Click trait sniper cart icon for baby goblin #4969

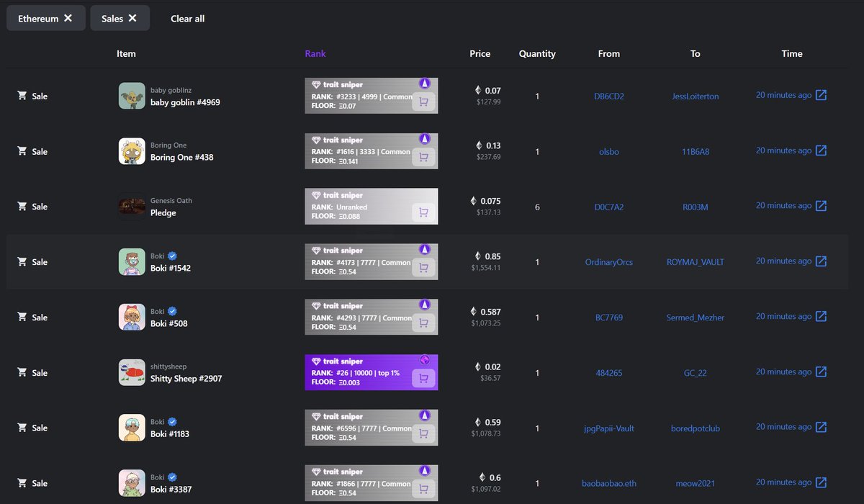pyautogui.click(x=423, y=102)
